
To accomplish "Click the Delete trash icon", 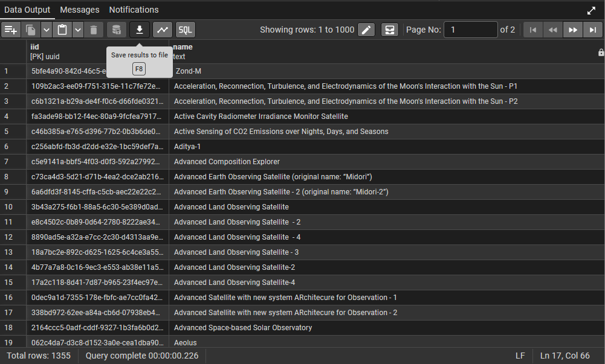I will (x=94, y=30).
